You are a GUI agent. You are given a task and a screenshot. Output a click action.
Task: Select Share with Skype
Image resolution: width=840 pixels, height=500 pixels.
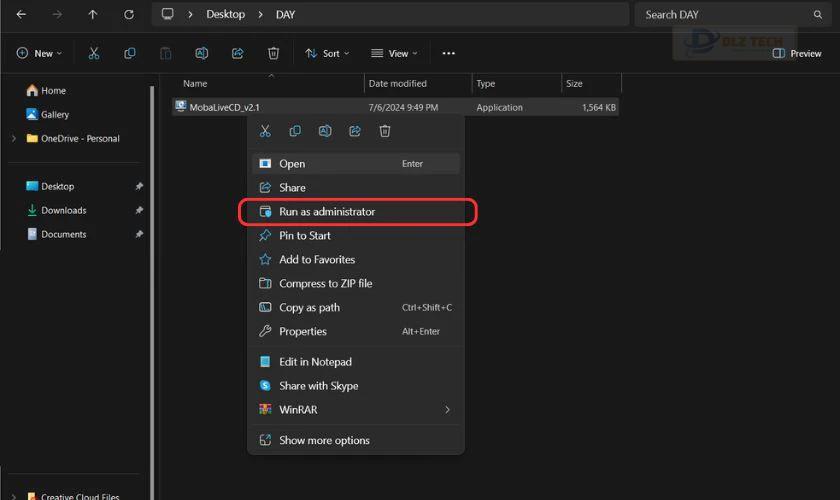[356, 386]
